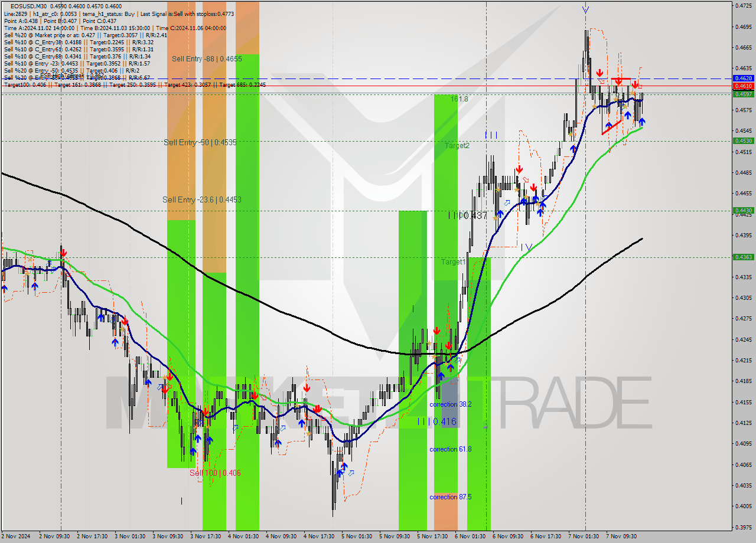Click the '2 Nov 17:30' time label

pyautogui.click(x=92, y=537)
